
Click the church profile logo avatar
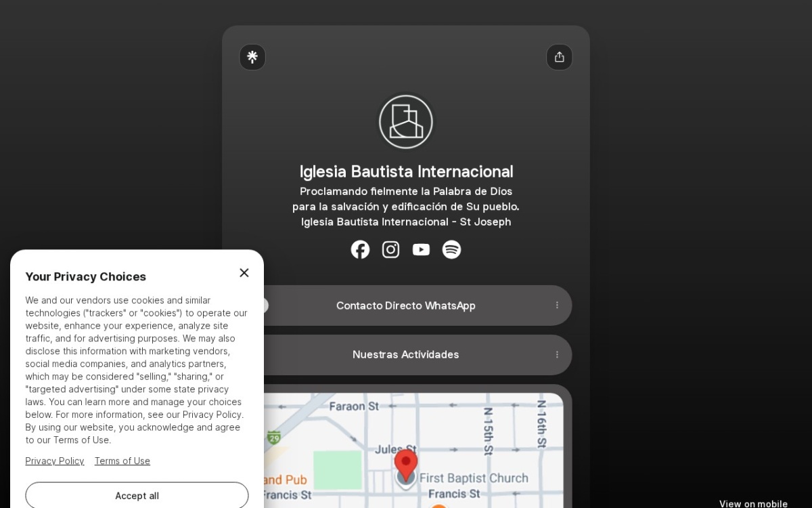(406, 122)
